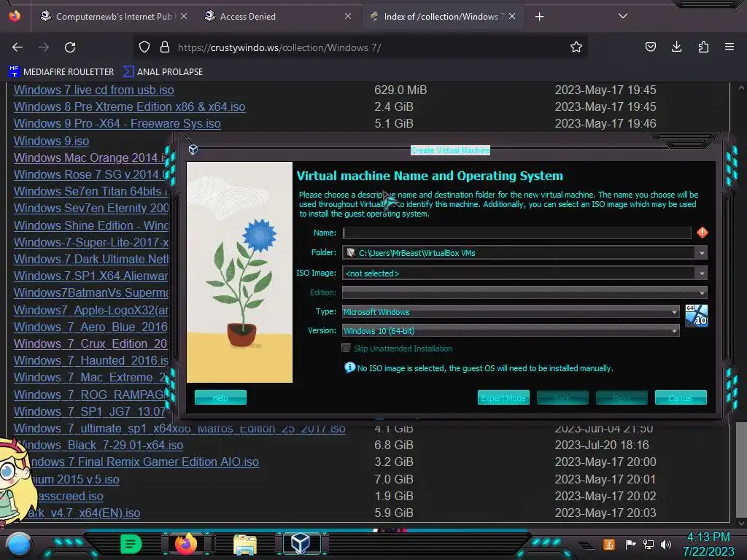The height and width of the screenshot is (560, 747).
Task: Open the Type dropdown showing Microsoft Windows
Action: tap(510, 312)
